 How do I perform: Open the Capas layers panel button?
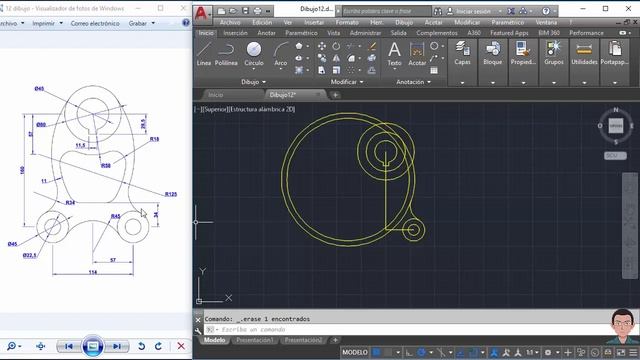tap(462, 62)
